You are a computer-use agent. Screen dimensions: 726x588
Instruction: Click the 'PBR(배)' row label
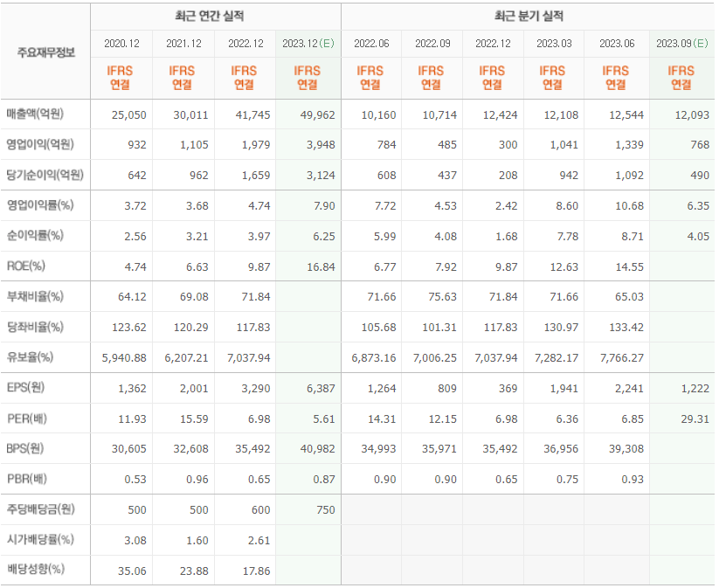[x=27, y=479]
